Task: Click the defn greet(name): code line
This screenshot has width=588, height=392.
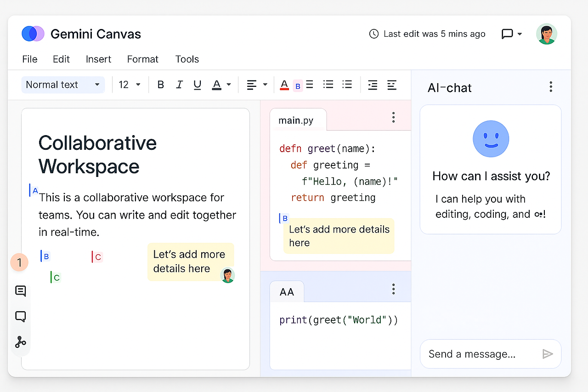Action: tap(328, 149)
